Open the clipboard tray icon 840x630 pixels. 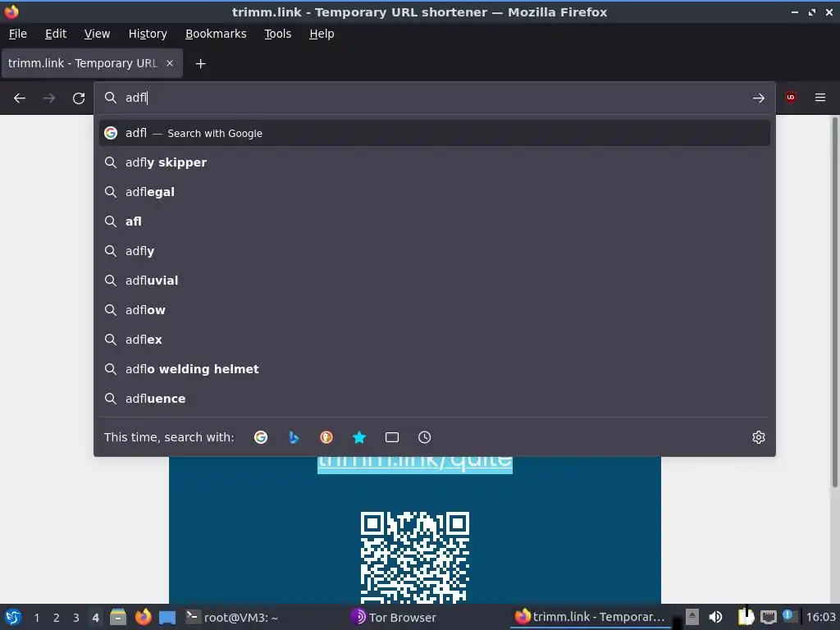click(x=746, y=616)
